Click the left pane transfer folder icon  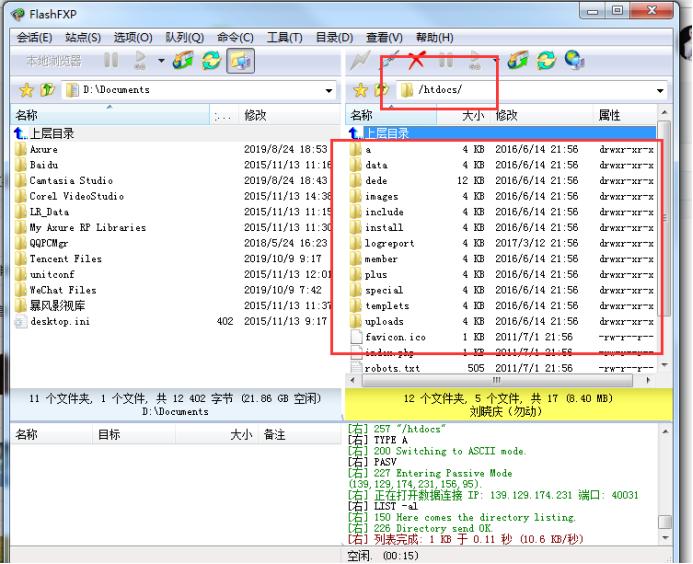click(183, 60)
